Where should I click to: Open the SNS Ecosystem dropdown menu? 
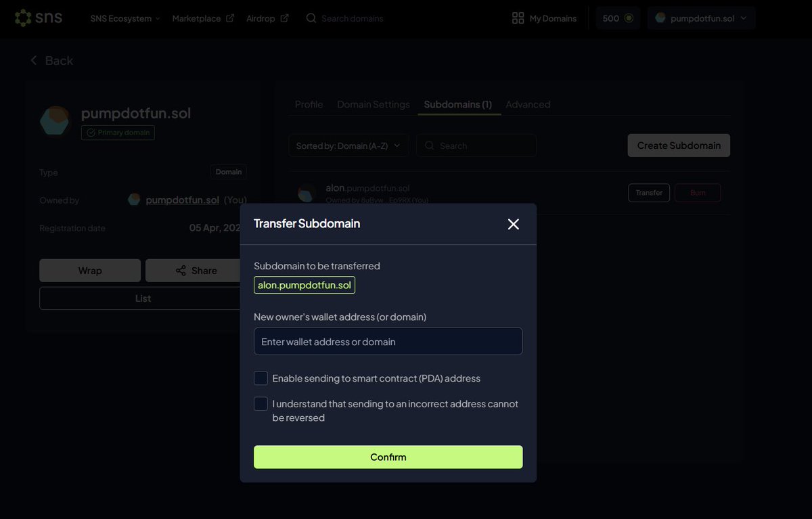125,18
